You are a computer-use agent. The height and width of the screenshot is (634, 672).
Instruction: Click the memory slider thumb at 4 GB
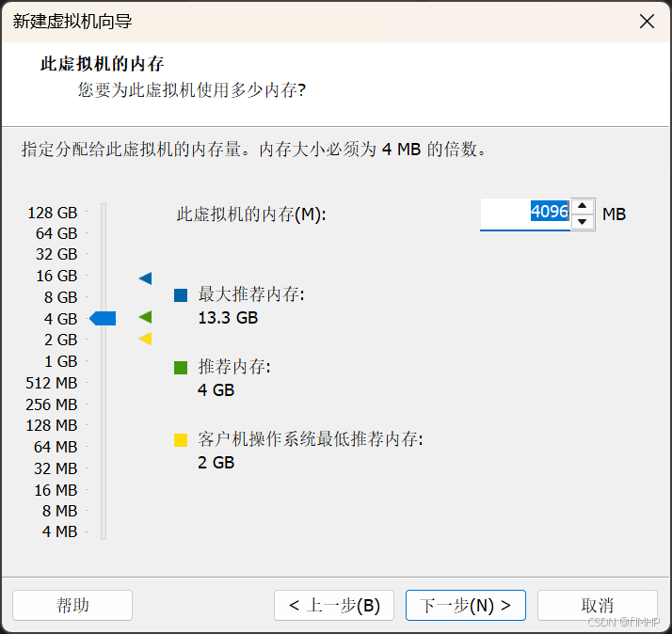[x=103, y=319]
